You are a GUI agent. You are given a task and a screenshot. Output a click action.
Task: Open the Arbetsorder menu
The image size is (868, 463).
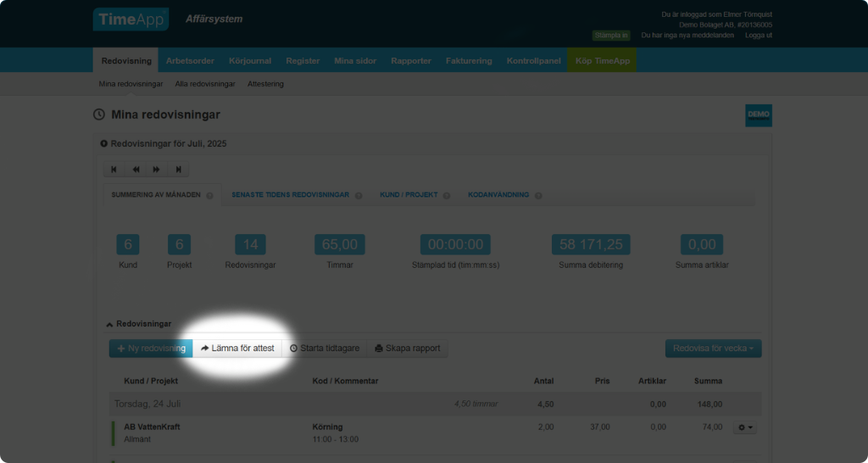[x=190, y=61]
